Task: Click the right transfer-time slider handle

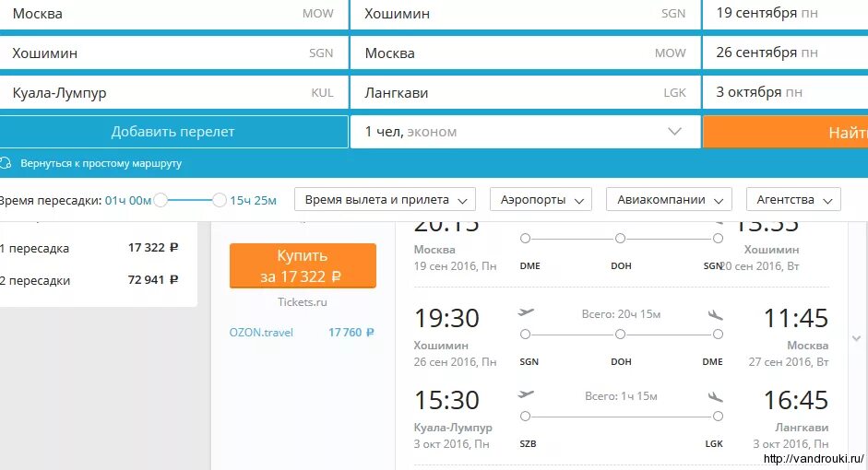Action: click(220, 200)
